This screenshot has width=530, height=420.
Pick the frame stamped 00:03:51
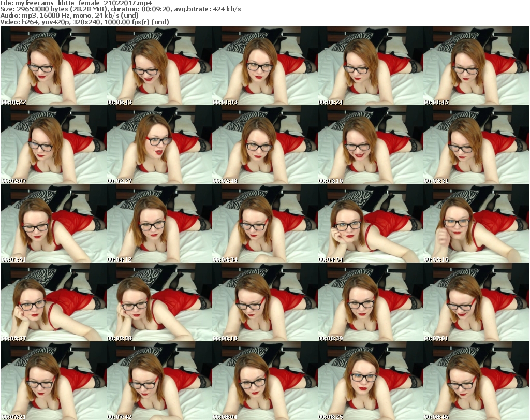click(54, 223)
